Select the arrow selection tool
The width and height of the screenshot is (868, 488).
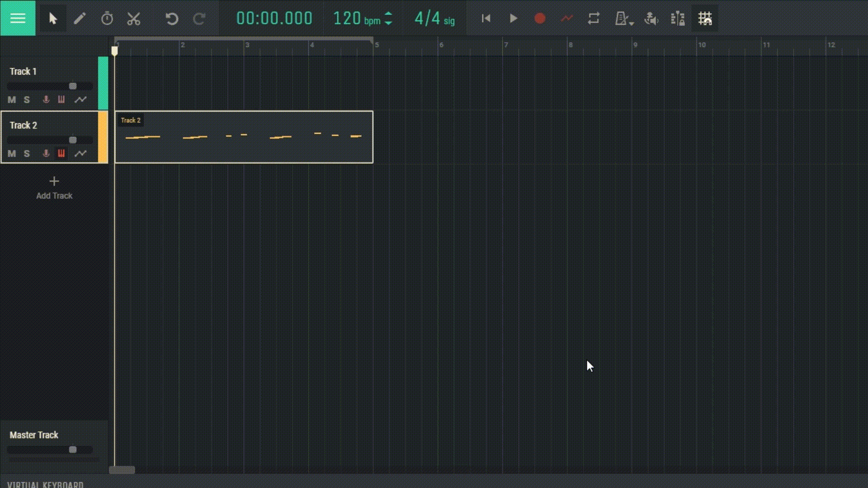pos(53,19)
